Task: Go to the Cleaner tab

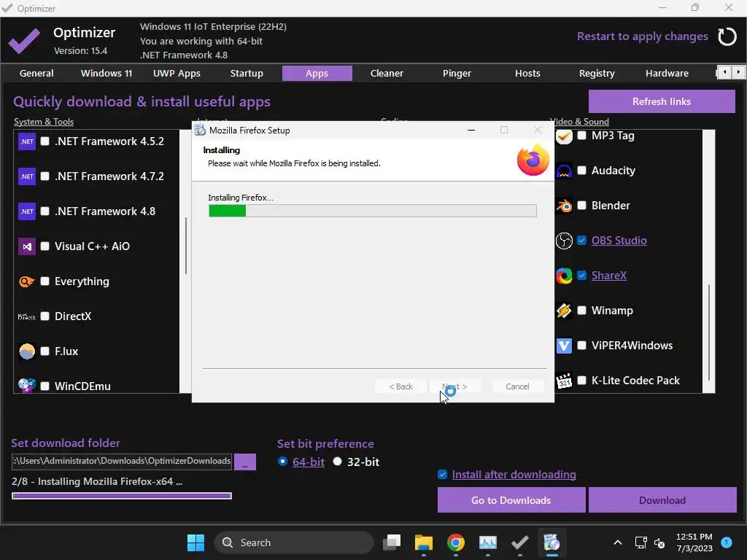Action: click(x=387, y=74)
